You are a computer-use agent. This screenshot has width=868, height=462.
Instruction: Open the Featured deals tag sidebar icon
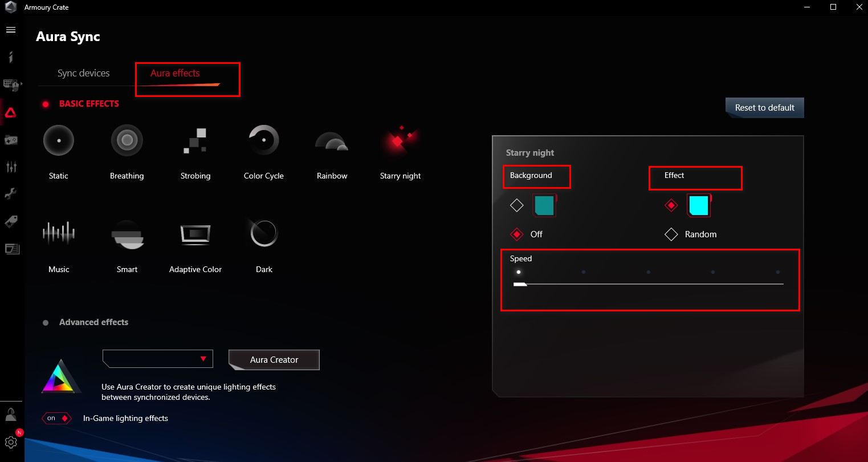point(11,221)
